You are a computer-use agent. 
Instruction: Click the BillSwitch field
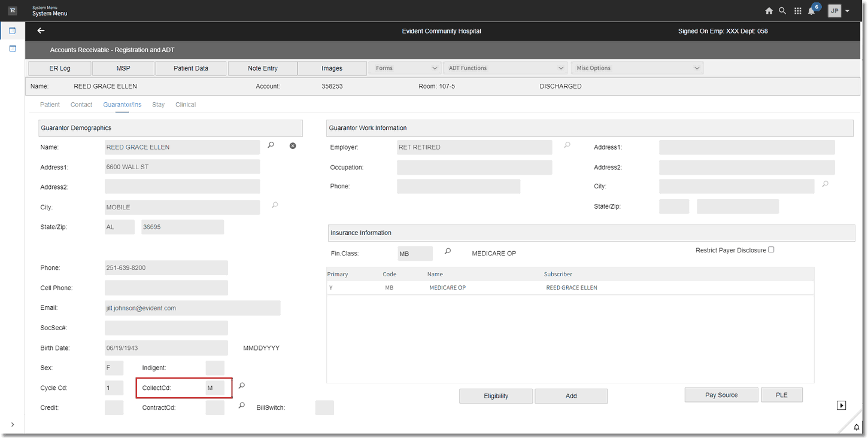pyautogui.click(x=324, y=408)
